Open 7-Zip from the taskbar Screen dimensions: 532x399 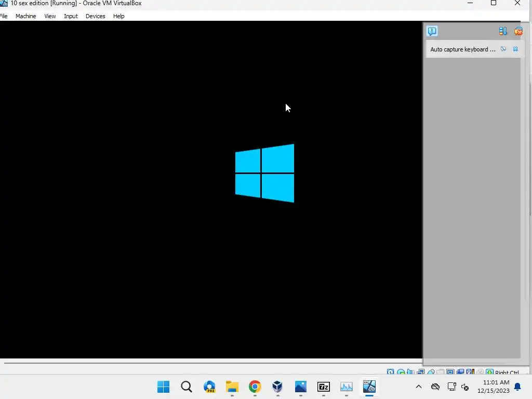pos(323,387)
